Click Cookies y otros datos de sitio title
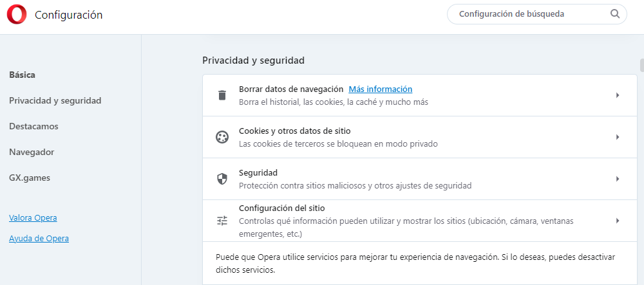Screen dimensions: 644x285 (x=295, y=131)
